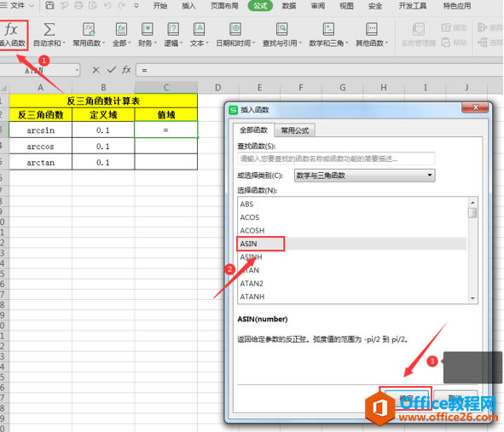Screen dimensions: 504x432
Task: Open the Text functions icon
Action: (x=199, y=29)
